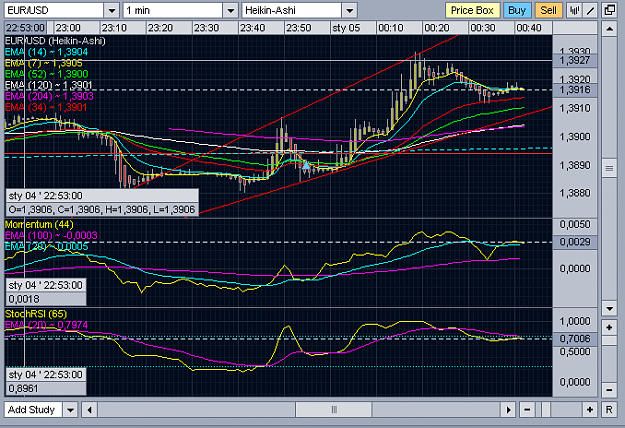Click the EMA (120) legend label
The width and height of the screenshot is (625, 428).
pos(49,85)
